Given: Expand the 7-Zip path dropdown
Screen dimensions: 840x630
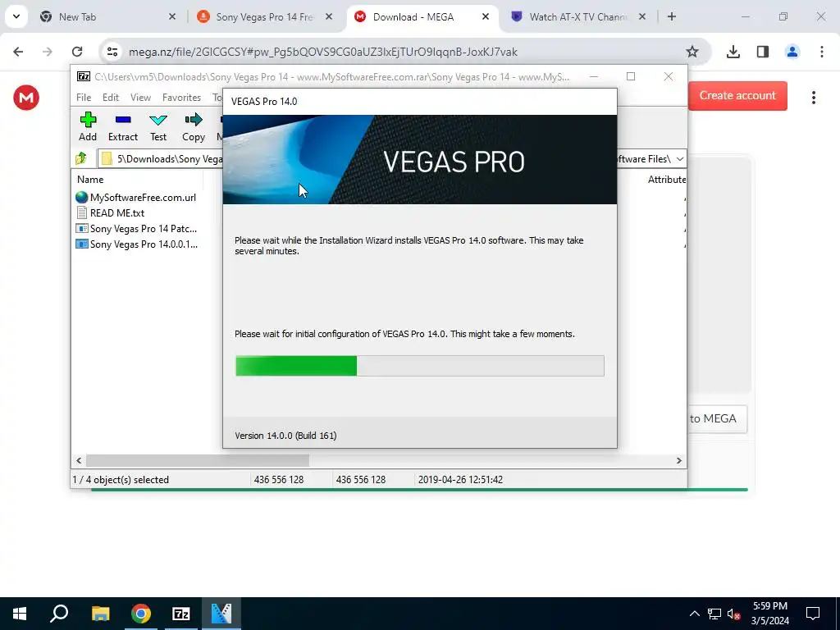Looking at the screenshot, I should click(679, 158).
